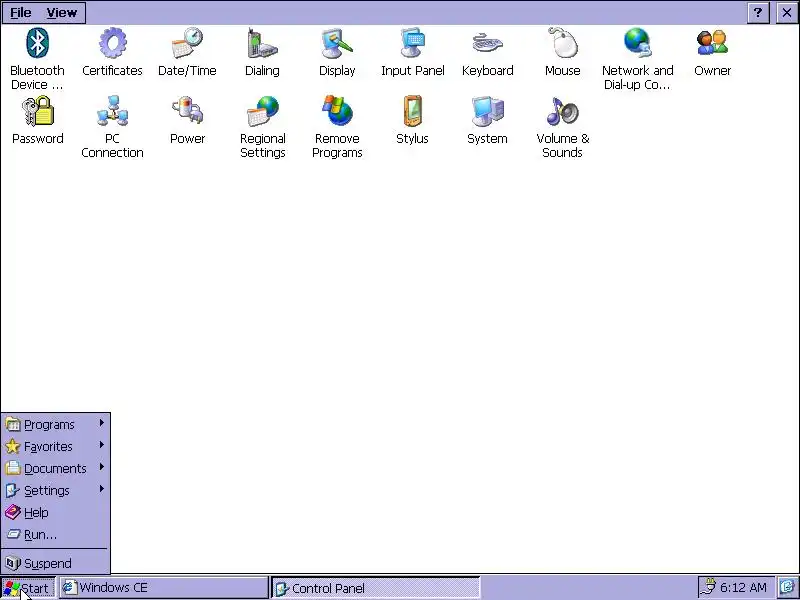
Task: Switch to Windows CE taskbar button
Action: point(163,588)
